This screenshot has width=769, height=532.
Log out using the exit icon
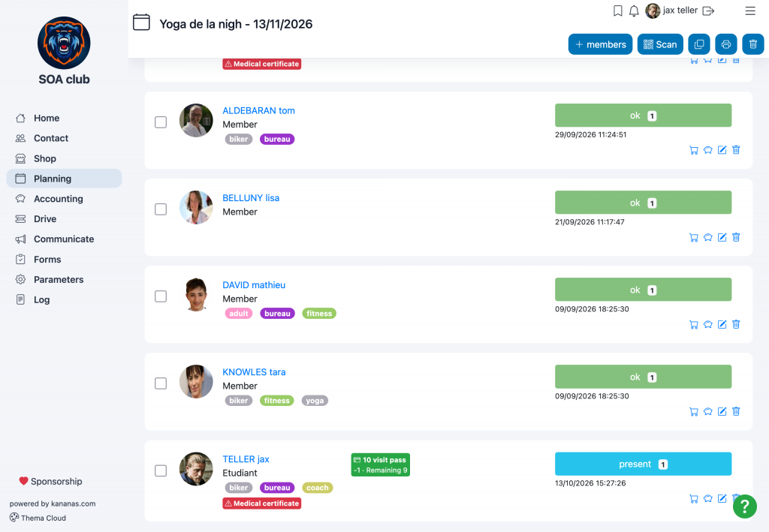tap(708, 11)
